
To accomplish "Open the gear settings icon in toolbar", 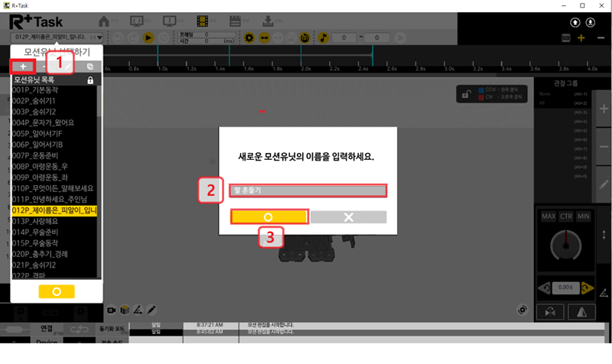I will [x=249, y=37].
